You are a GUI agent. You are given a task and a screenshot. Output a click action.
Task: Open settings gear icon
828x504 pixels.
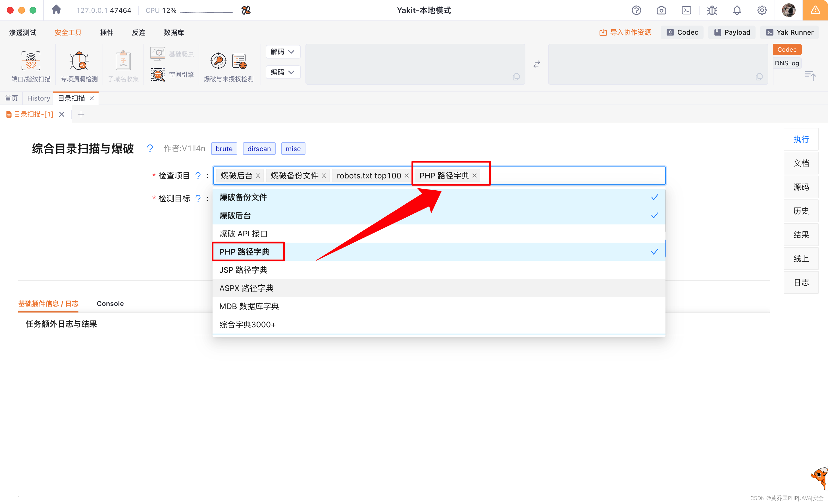[762, 11]
